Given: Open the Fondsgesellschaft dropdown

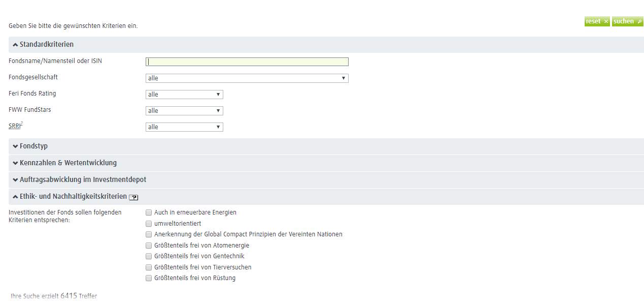Looking at the screenshot, I should point(247,78).
